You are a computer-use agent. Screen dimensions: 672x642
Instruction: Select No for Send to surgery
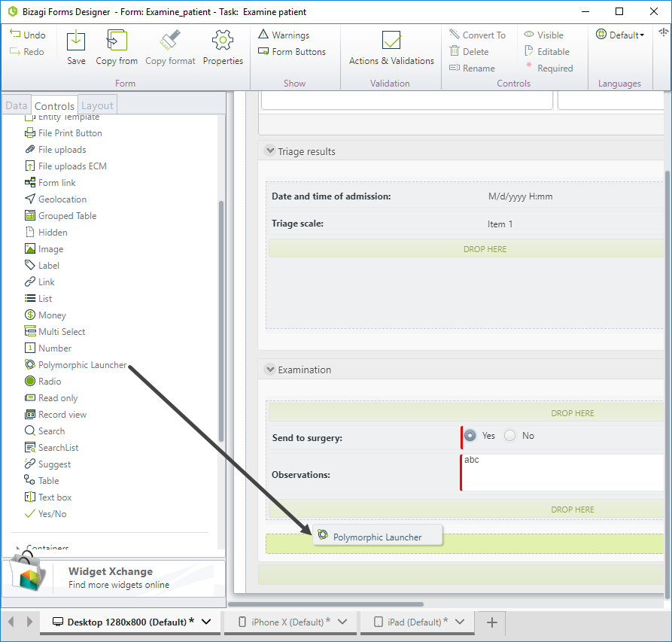tap(509, 436)
